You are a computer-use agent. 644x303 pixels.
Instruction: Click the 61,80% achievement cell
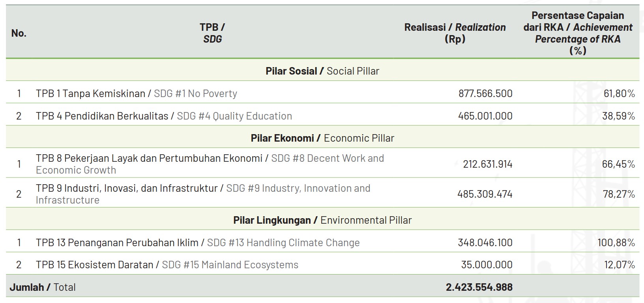click(x=619, y=94)
